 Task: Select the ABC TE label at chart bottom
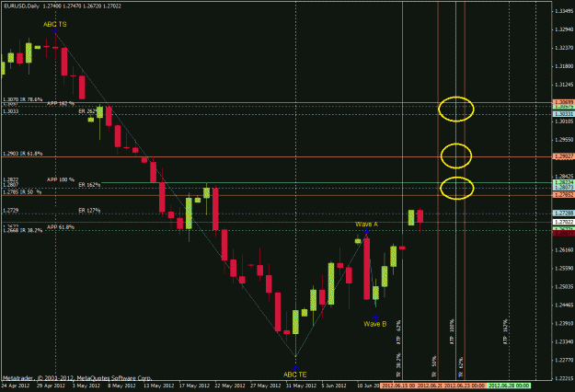click(295, 375)
